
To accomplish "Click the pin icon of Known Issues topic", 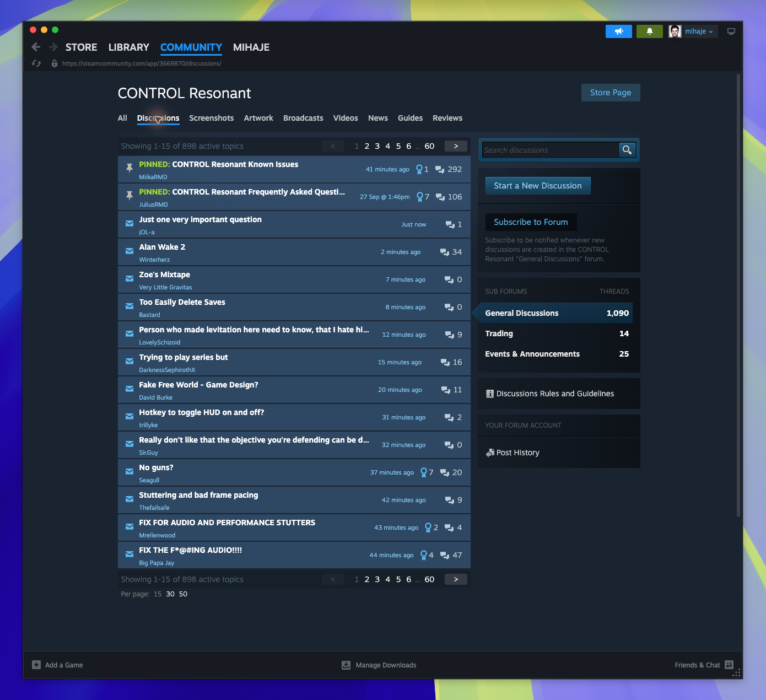I will tap(130, 168).
